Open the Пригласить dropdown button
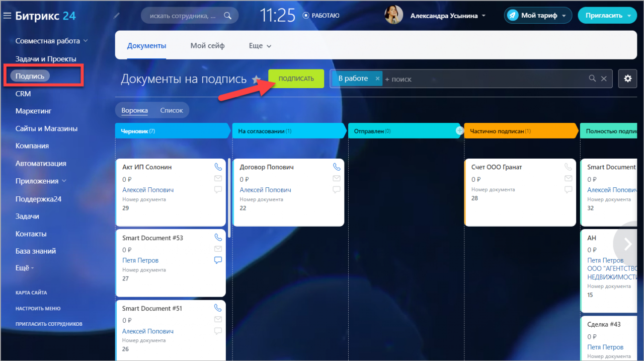The width and height of the screenshot is (644, 361). click(629, 16)
